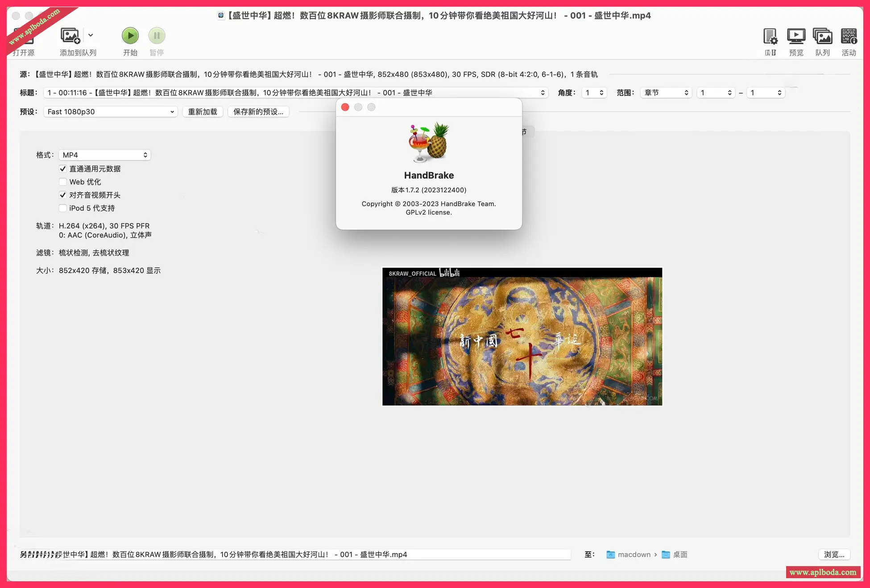Click the version 1.7.2 text in About dialog
Viewport: 870px width, 588px height.
[429, 190]
